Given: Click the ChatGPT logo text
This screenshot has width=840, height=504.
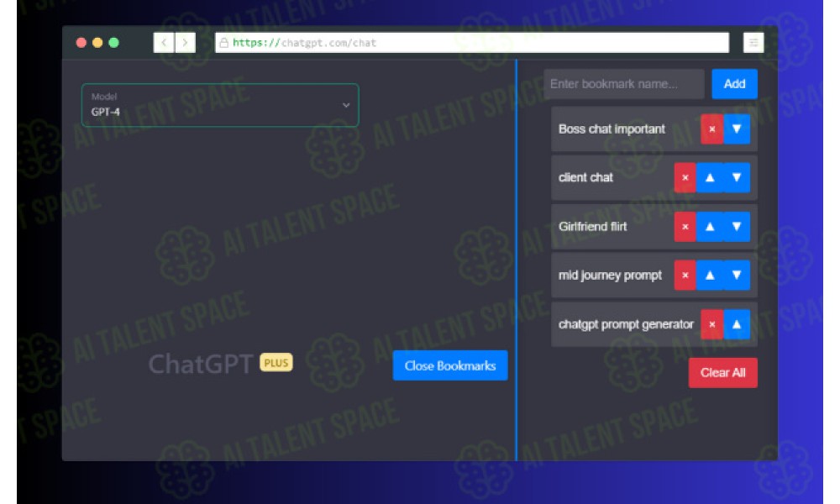Looking at the screenshot, I should tap(201, 365).
